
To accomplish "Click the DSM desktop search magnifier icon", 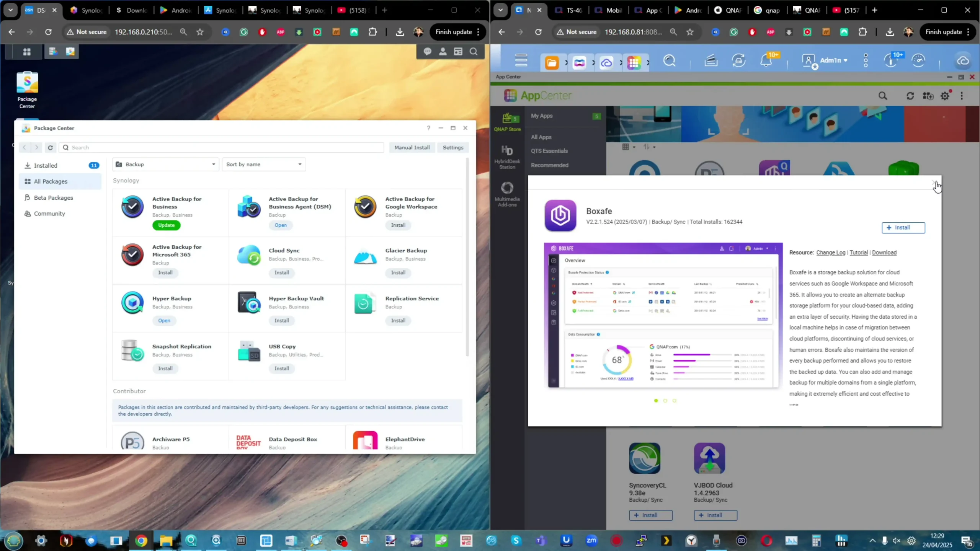I will [474, 52].
